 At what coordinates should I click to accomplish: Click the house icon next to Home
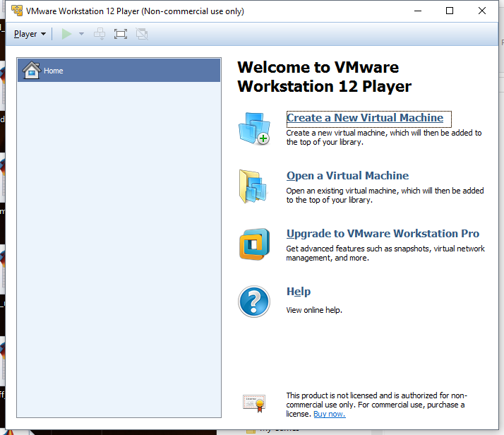(x=32, y=70)
